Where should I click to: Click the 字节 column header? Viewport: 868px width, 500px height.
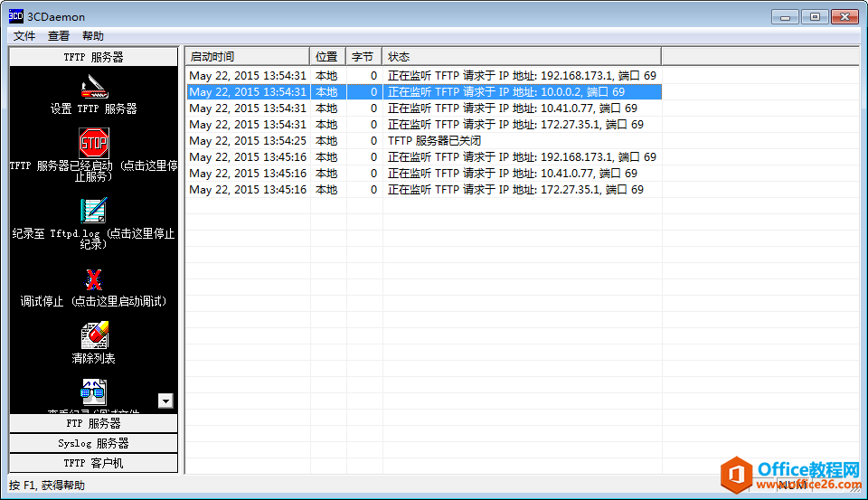pos(363,57)
